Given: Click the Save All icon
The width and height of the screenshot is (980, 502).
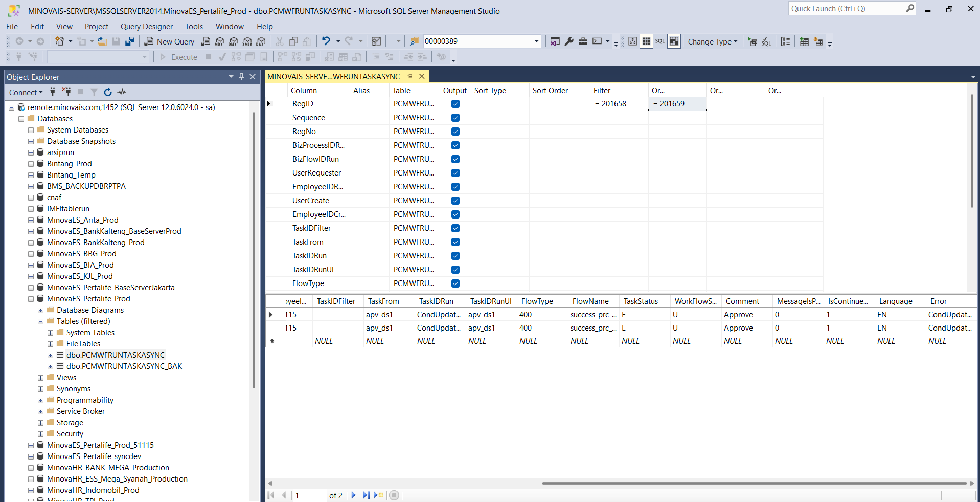Looking at the screenshot, I should pos(130,41).
